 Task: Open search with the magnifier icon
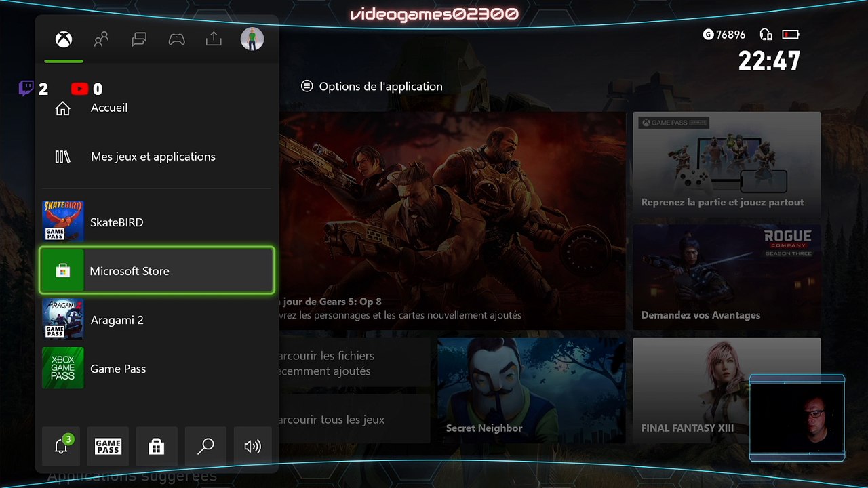tap(205, 446)
